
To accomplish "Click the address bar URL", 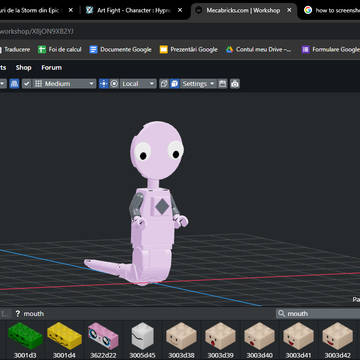I will pos(37,32).
